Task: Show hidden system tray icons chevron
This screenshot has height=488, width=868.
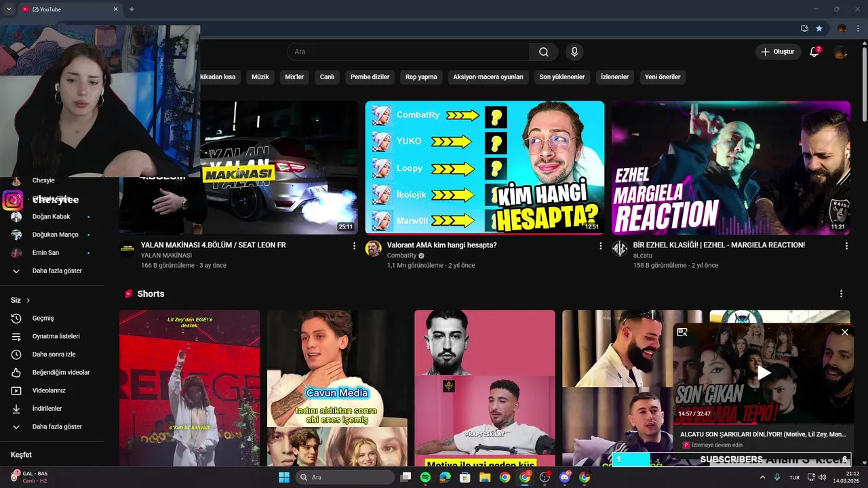Action: [763, 477]
